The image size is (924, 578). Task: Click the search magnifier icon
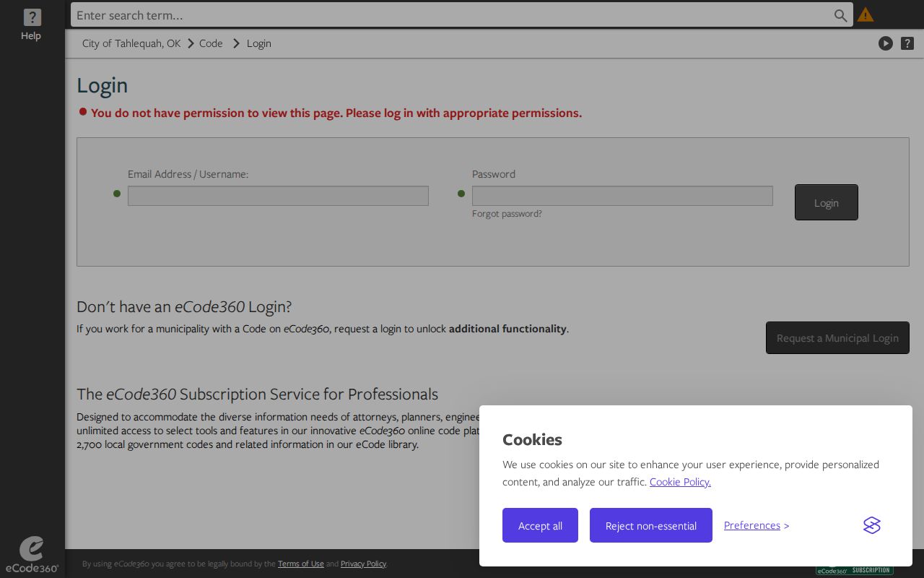840,15
